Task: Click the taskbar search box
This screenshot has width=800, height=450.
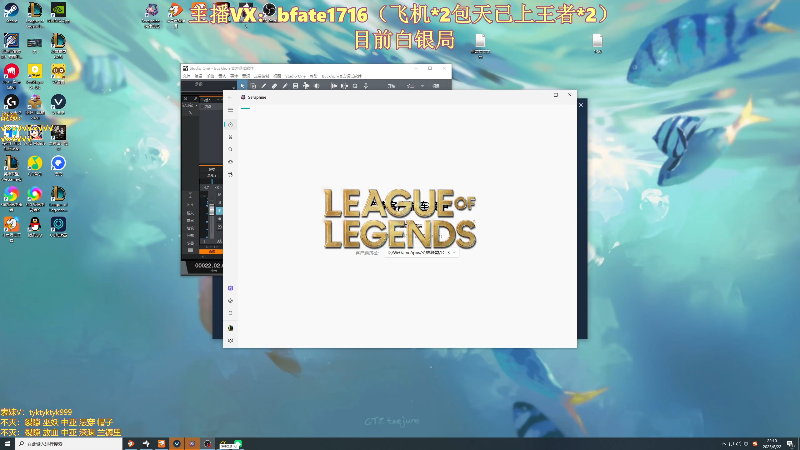Action: [x=69, y=444]
